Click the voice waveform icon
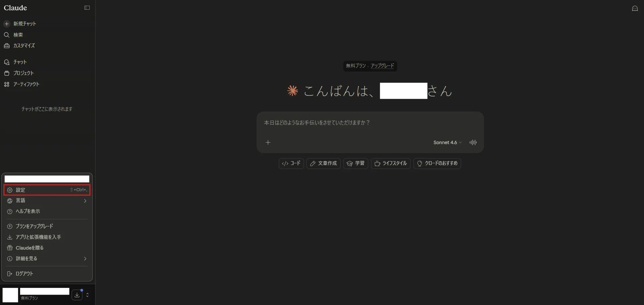This screenshot has height=305, width=644. [x=473, y=142]
